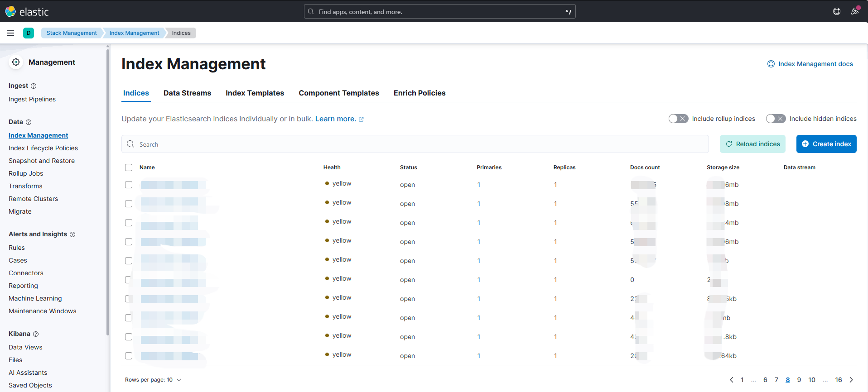Open the help menu icon in header
The height and width of the screenshot is (392, 868).
click(x=837, y=11)
